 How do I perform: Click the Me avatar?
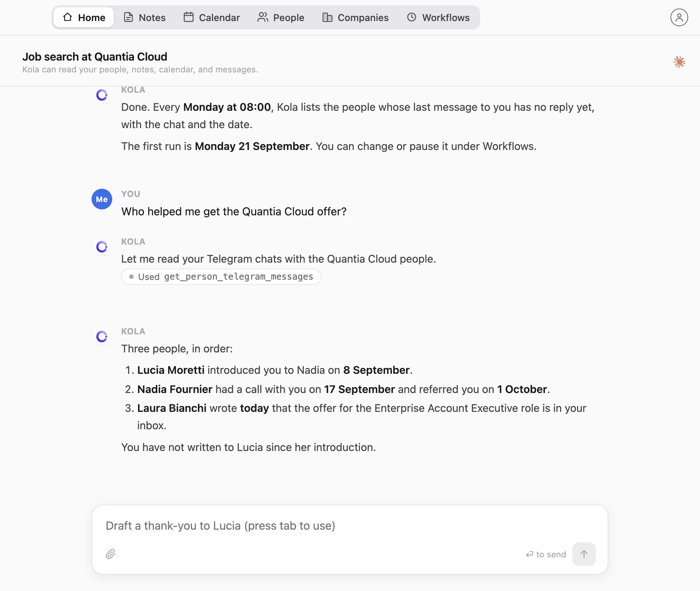102,199
